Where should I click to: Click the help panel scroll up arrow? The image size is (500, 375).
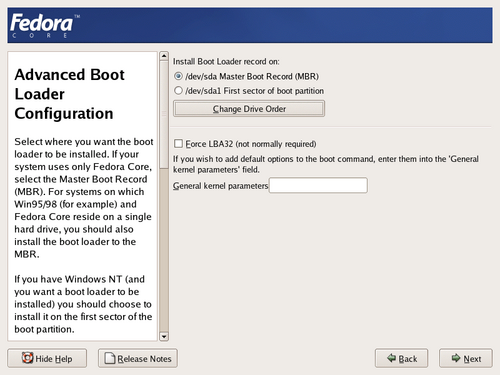point(164,56)
